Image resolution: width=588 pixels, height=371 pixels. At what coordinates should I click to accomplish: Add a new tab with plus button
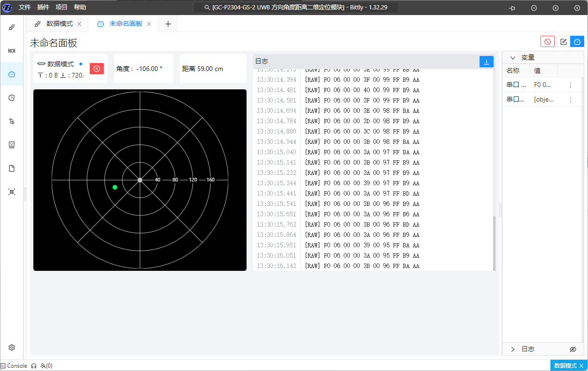pos(168,24)
